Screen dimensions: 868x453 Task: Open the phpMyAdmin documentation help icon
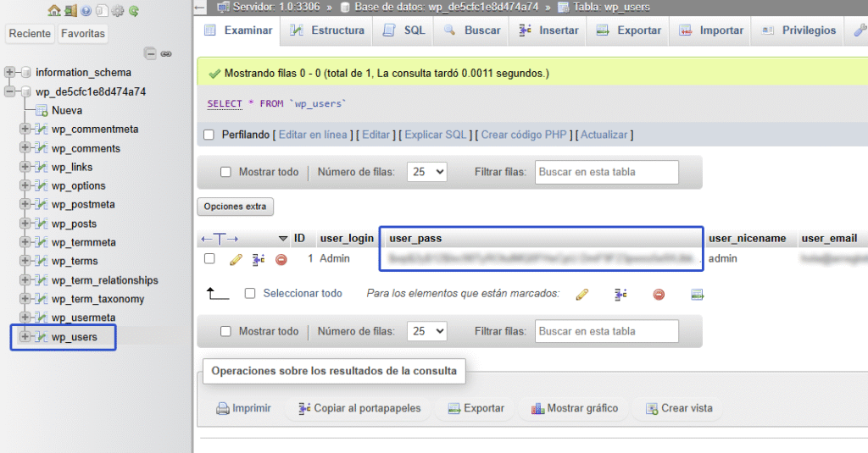click(86, 10)
